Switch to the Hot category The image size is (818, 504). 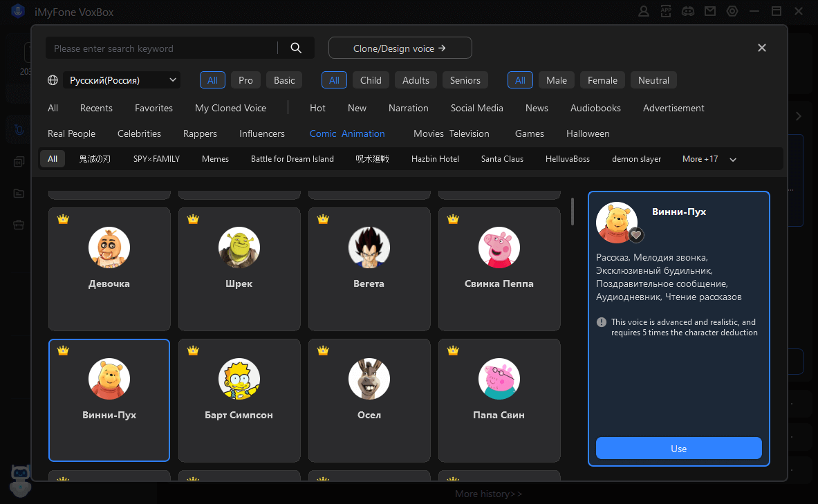(317, 108)
